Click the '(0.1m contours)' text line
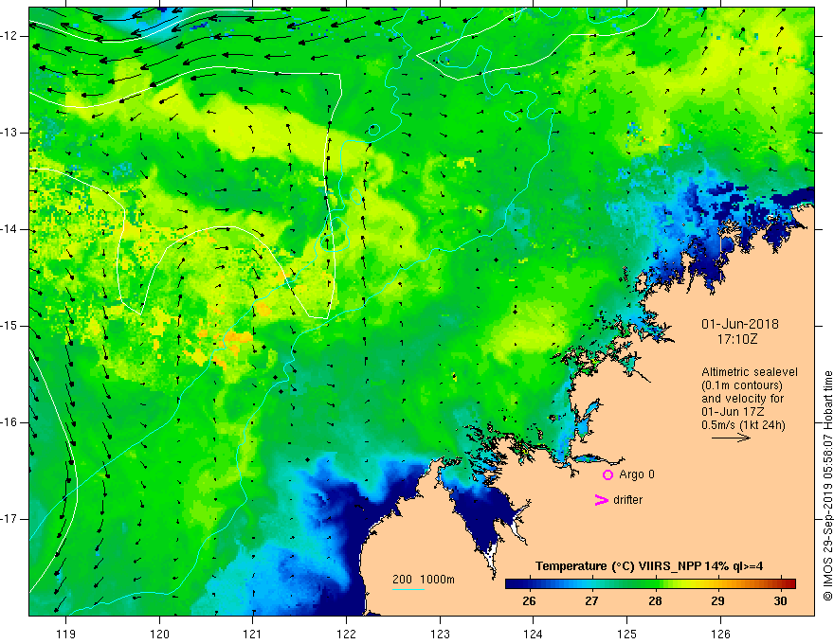834x644 pixels. click(742, 385)
